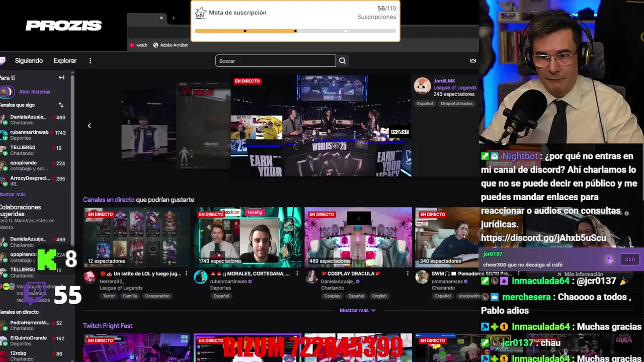Open opopirando in followed channels list
Image resolution: width=644 pixels, height=362 pixels.
pos(34,165)
